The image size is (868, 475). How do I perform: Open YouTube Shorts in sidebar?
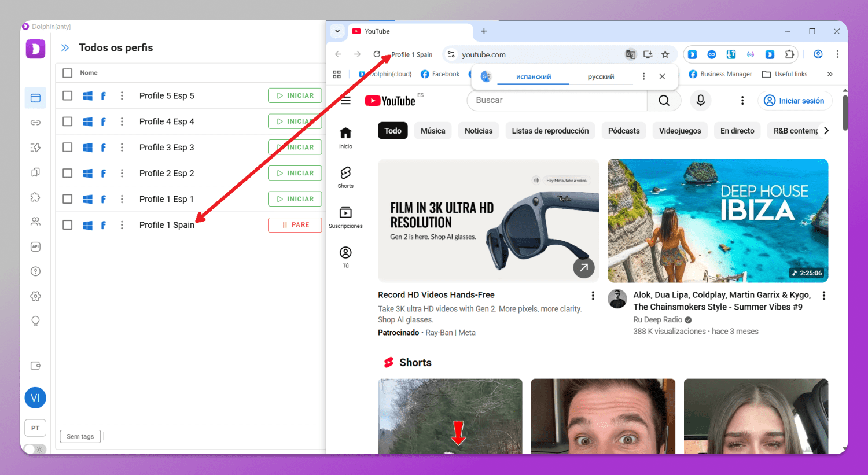(x=345, y=177)
